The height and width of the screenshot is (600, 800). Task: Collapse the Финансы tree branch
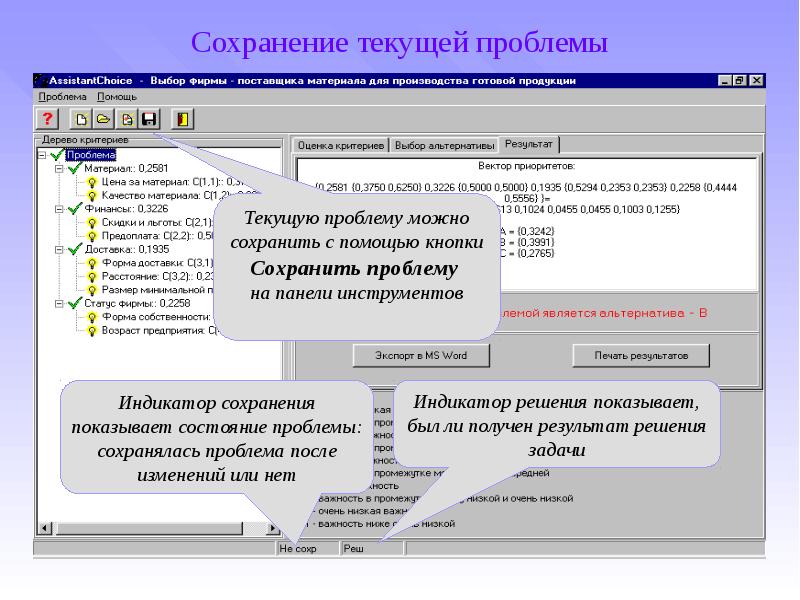pos(59,209)
